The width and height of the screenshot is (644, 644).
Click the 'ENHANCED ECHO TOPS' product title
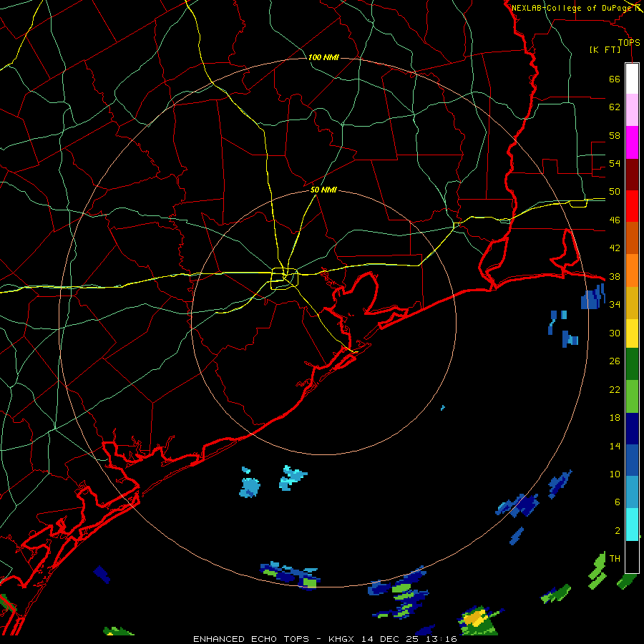pos(251,639)
